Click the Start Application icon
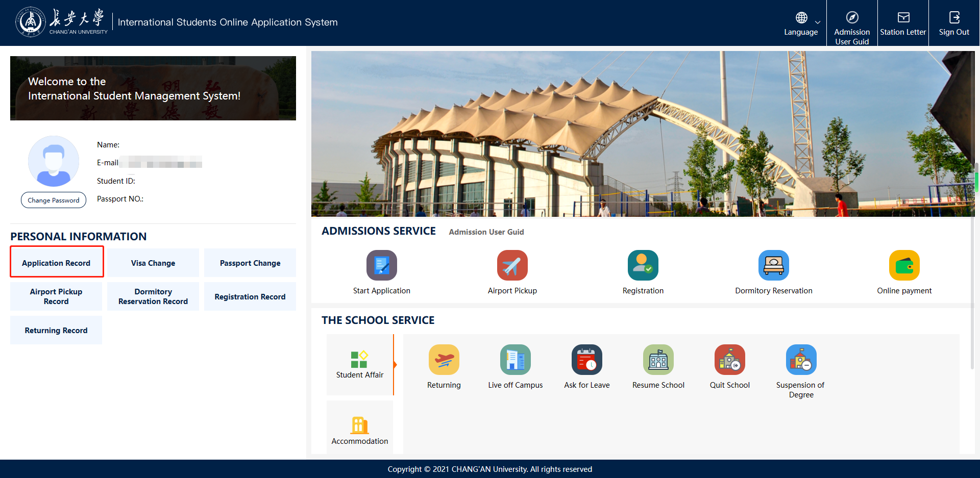 point(381,265)
